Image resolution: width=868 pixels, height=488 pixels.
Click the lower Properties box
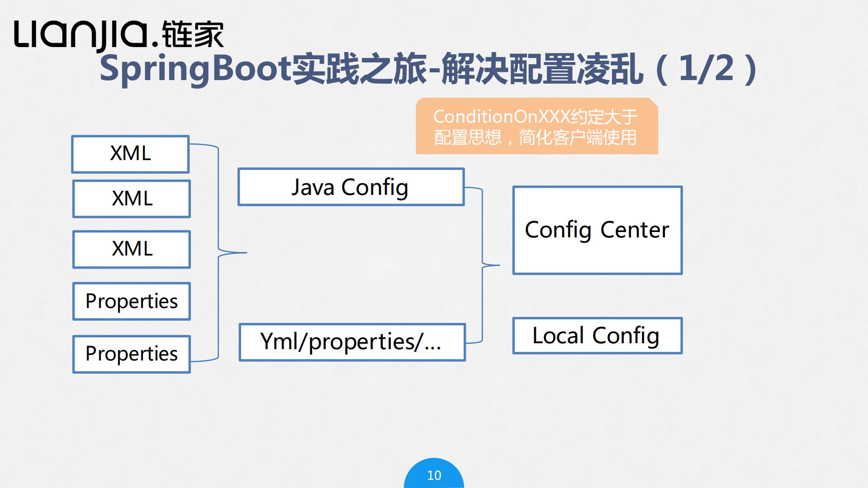(131, 354)
